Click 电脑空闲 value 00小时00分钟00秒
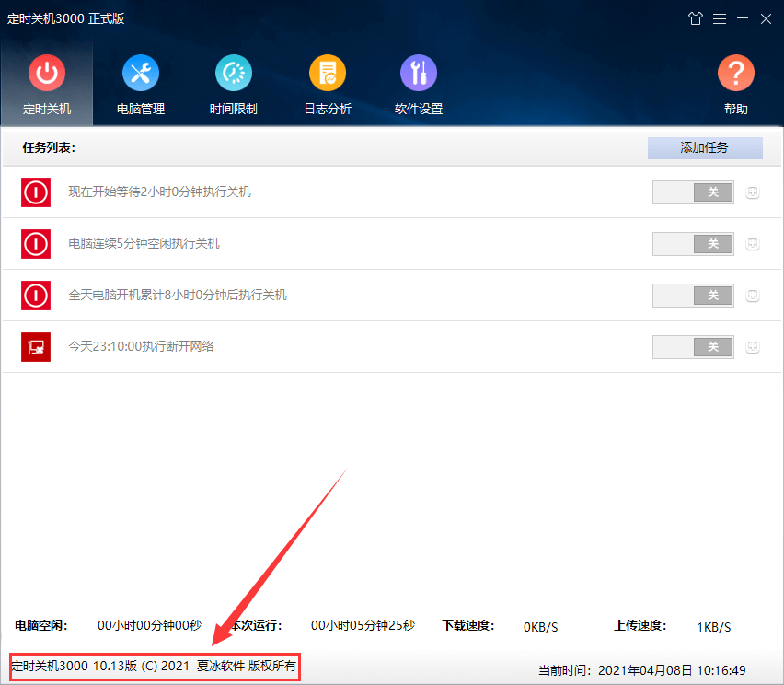This screenshot has height=685, width=784. (149, 625)
